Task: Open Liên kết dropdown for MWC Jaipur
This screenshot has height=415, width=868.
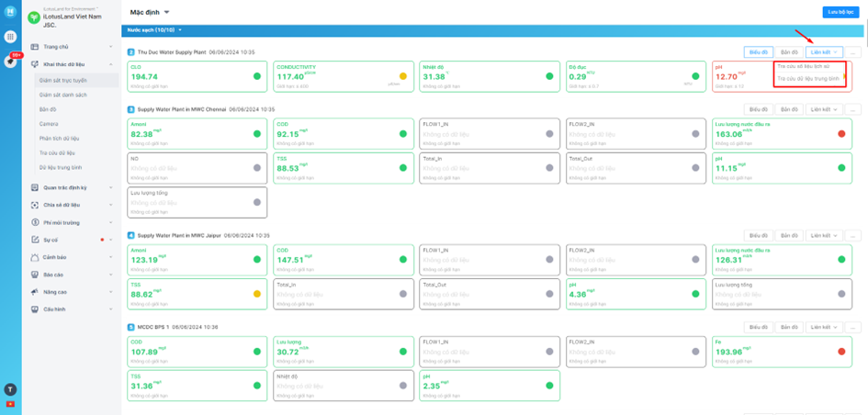Action: pos(824,235)
